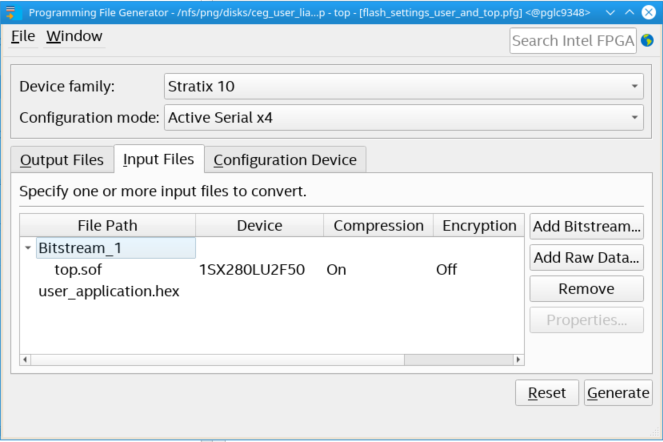Viewport: 663px width, 442px height.
Task: Click the globe icon beside the search box
Action: coord(647,41)
